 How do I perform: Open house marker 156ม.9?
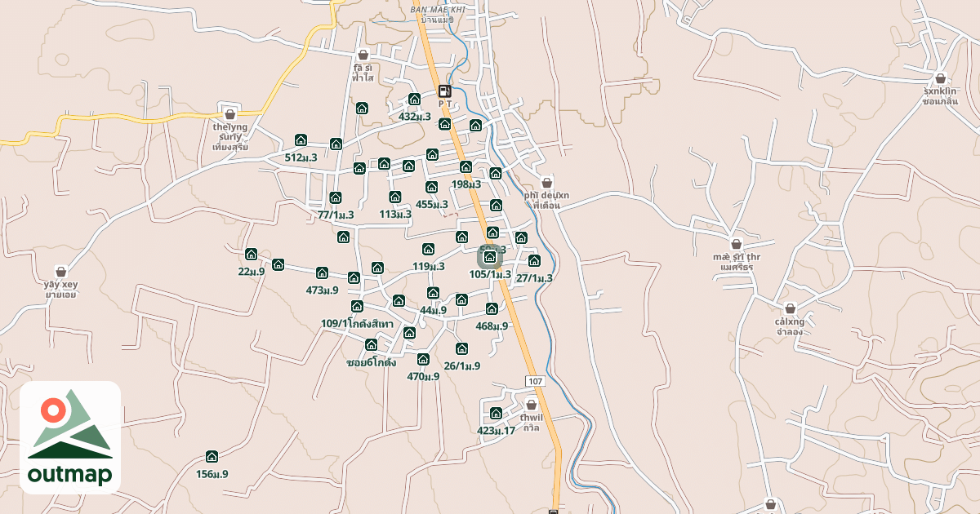tap(212, 456)
